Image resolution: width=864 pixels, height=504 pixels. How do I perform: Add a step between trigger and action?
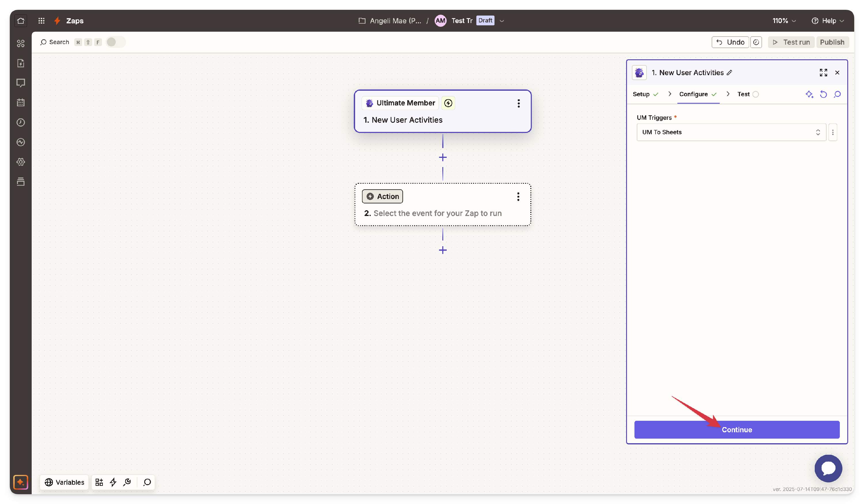click(443, 157)
